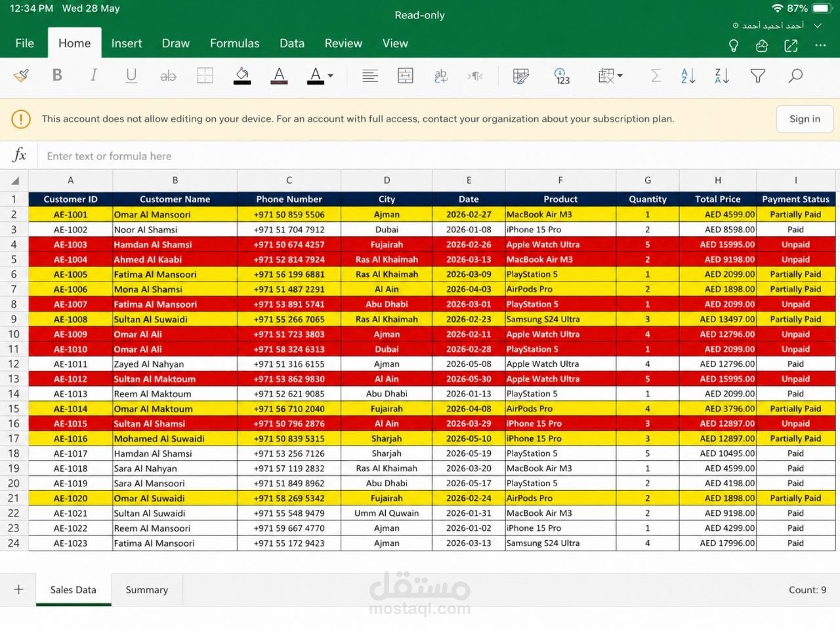Viewport: 840px width, 630px height.
Task: Open the Data tab
Action: point(292,43)
